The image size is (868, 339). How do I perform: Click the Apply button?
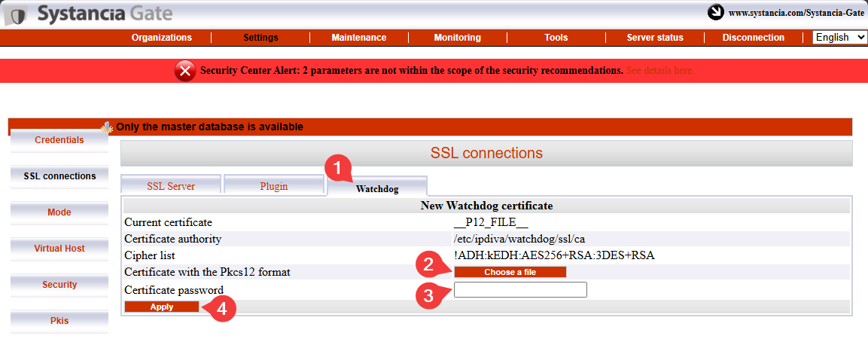(x=162, y=307)
